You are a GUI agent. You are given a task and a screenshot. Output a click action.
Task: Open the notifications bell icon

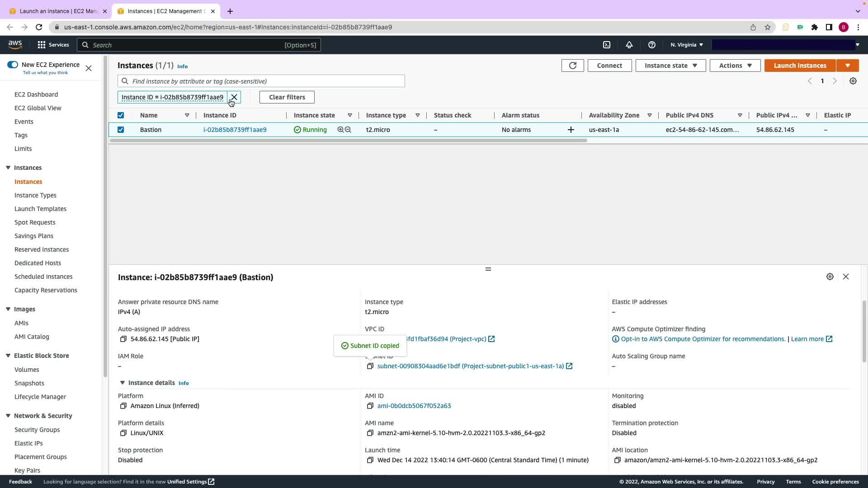pos(629,45)
